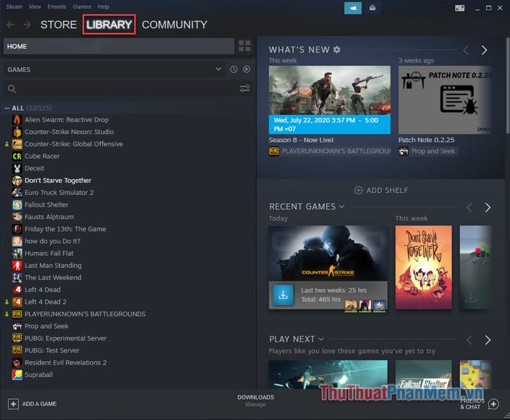
Task: Open Patch Note 0.2.25 news image
Action: [445, 100]
